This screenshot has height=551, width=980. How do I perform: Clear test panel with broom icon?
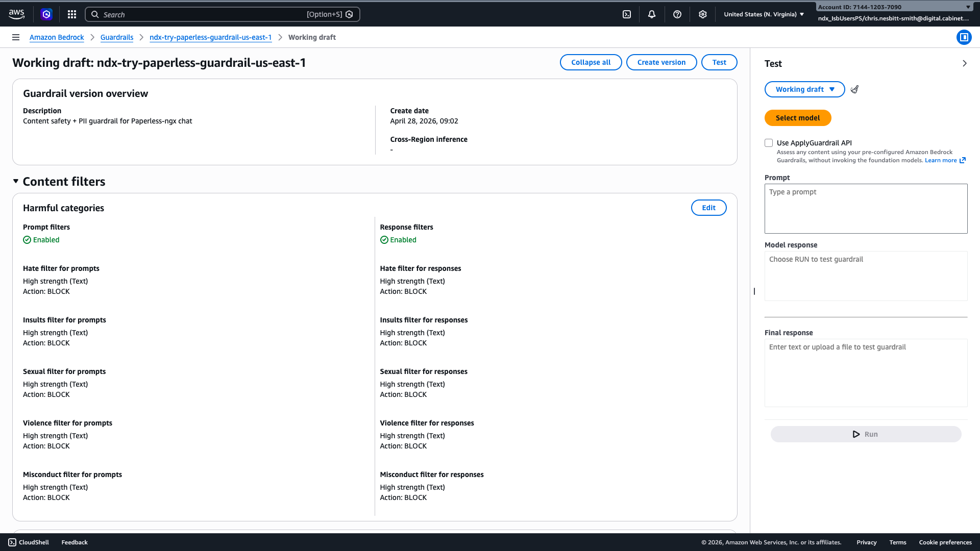[855, 89]
